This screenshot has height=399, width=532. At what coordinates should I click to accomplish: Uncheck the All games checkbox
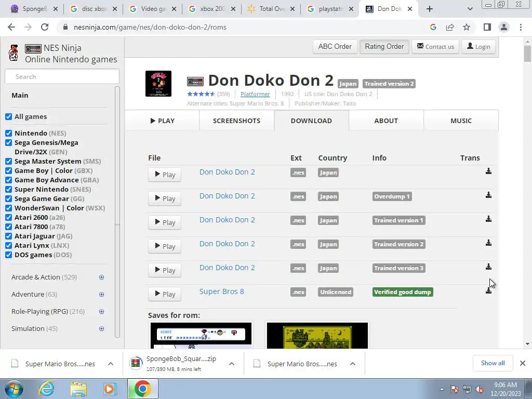tap(8, 117)
